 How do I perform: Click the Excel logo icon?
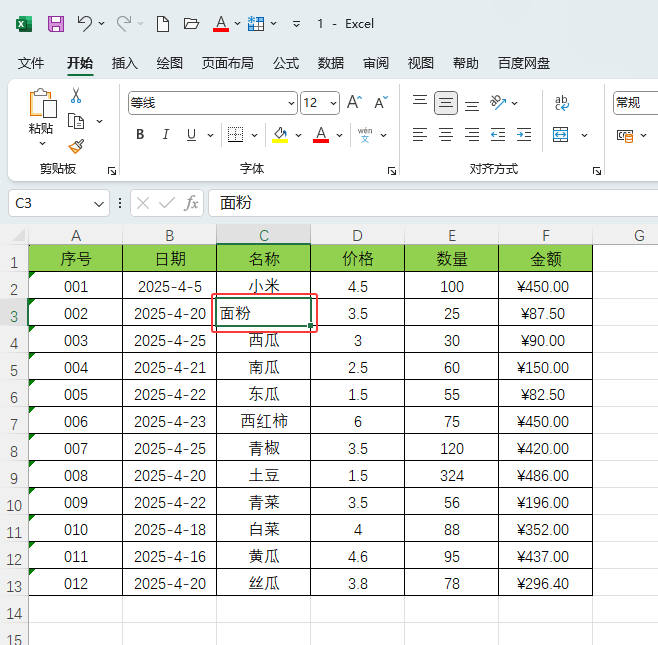(x=24, y=24)
